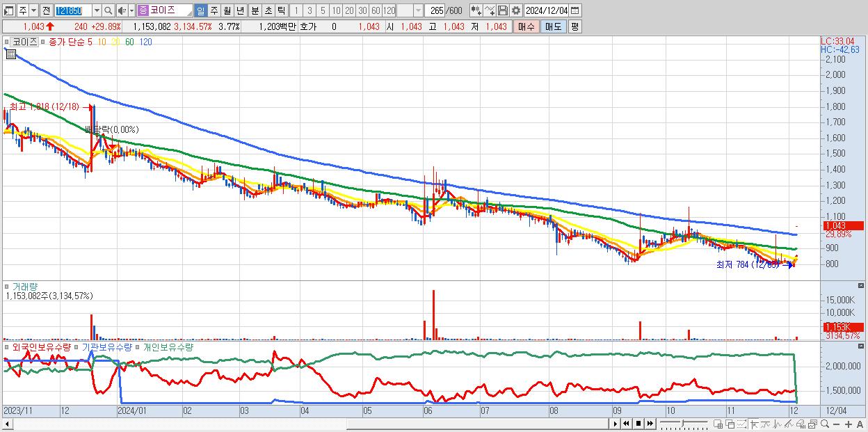868x432 pixels.
Task: Select the minute (분) period button
Action: 255,10
